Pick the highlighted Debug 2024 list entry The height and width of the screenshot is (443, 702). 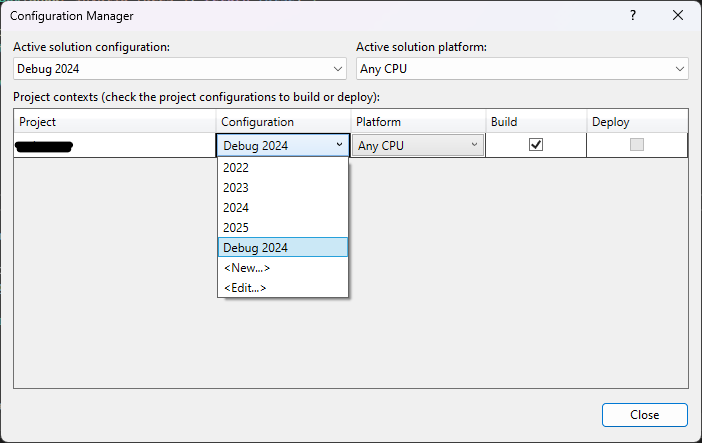click(x=283, y=247)
